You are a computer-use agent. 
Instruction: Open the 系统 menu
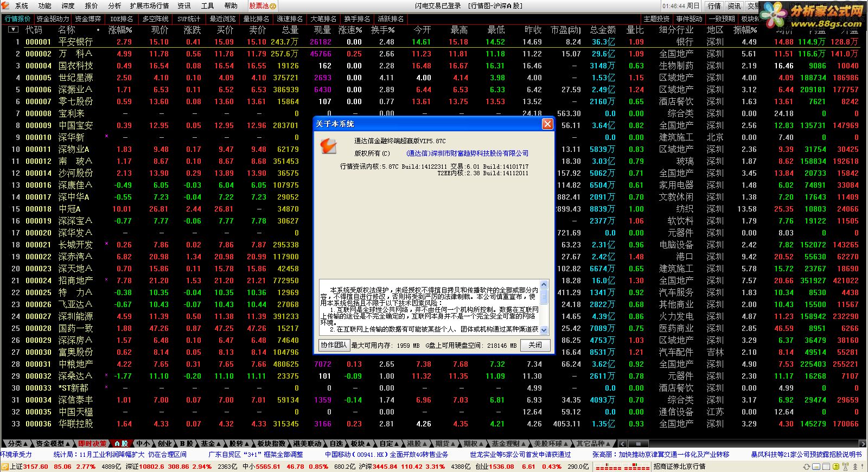point(22,6)
